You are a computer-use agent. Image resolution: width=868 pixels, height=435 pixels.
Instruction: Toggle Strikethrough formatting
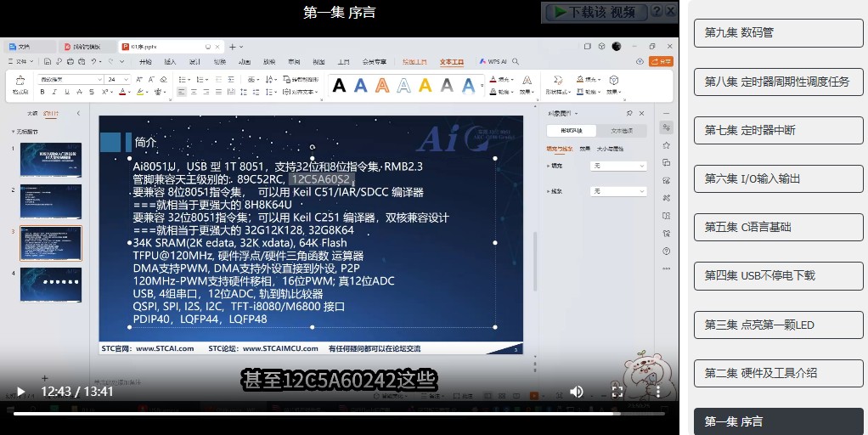point(79,92)
